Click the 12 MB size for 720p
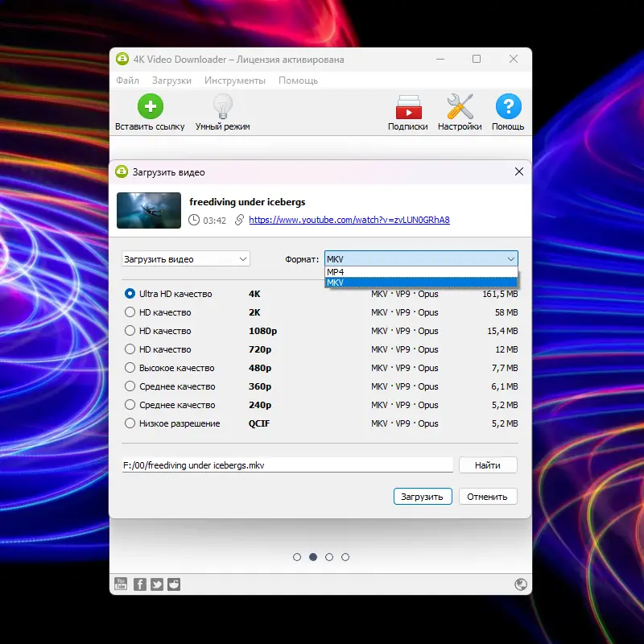644x644 pixels. [506, 349]
